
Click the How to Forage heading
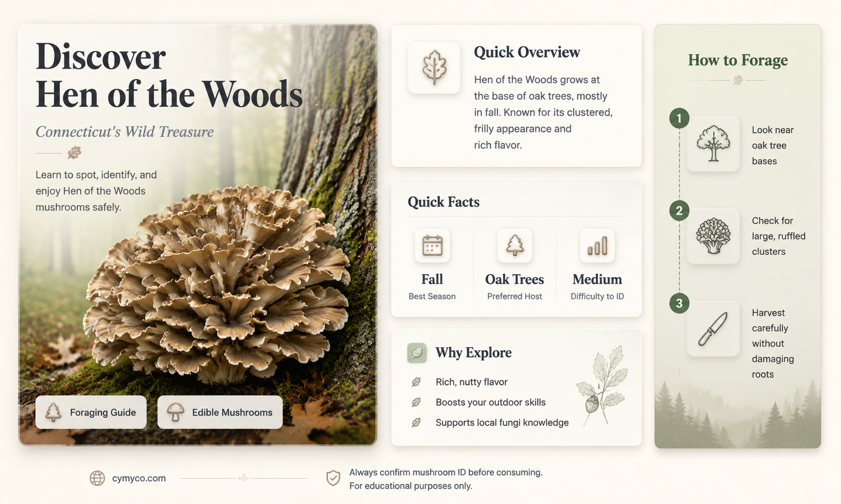[738, 60]
